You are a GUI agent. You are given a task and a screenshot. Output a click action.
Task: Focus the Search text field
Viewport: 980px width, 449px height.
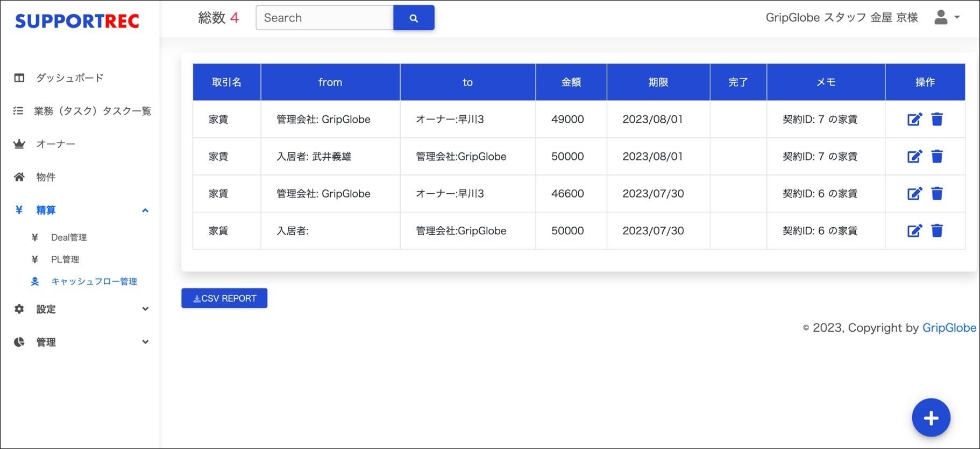325,18
